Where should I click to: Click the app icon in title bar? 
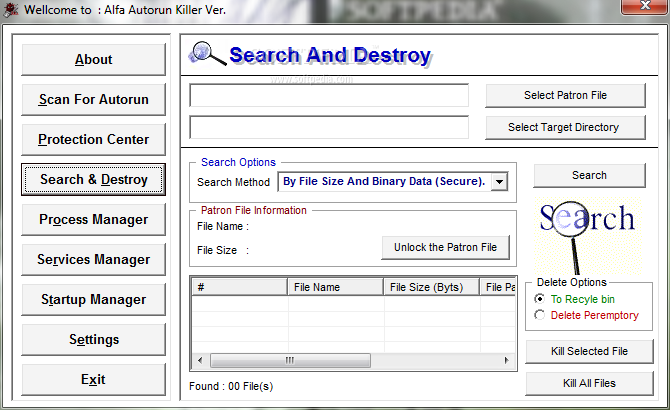tap(10, 10)
